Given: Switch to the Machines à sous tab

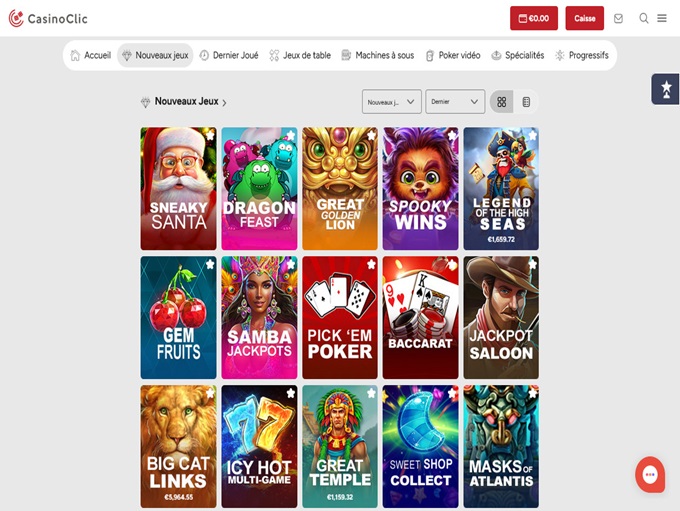Looking at the screenshot, I should pos(377,56).
